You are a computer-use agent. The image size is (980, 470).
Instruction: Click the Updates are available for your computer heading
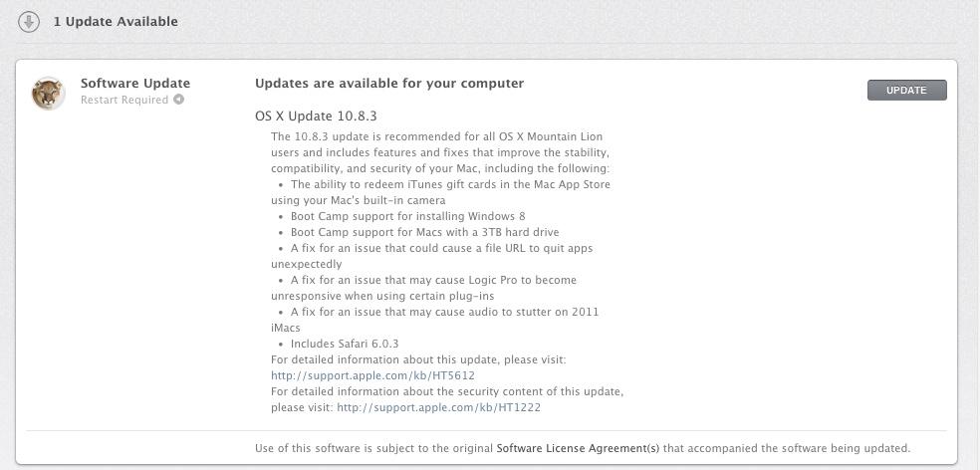pos(389,83)
